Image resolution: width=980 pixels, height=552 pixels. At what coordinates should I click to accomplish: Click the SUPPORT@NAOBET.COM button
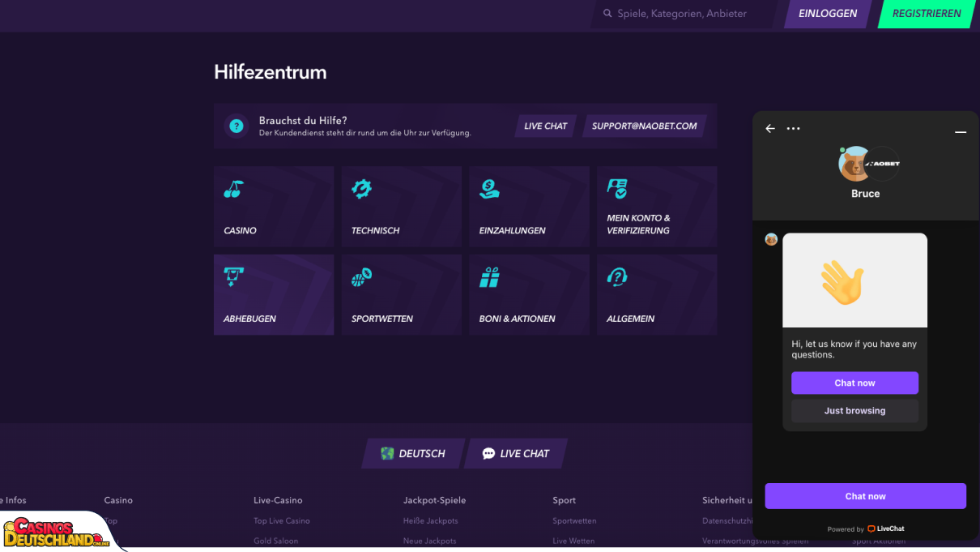(x=645, y=126)
